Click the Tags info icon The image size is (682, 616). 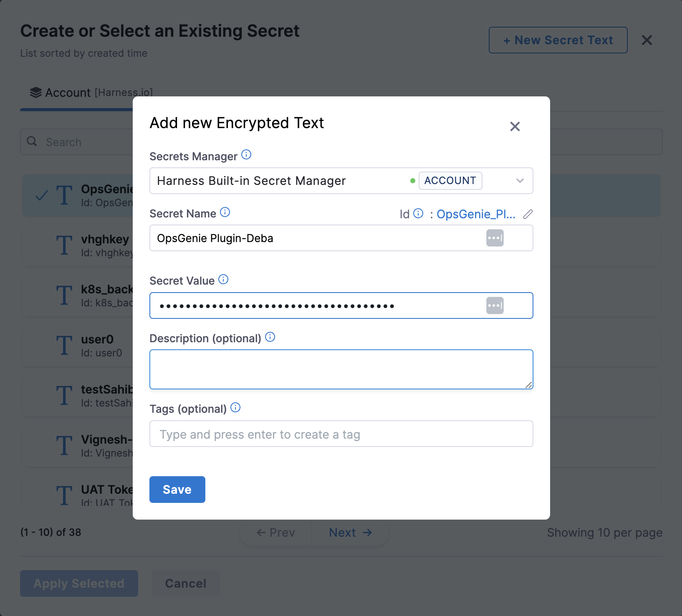coord(235,408)
